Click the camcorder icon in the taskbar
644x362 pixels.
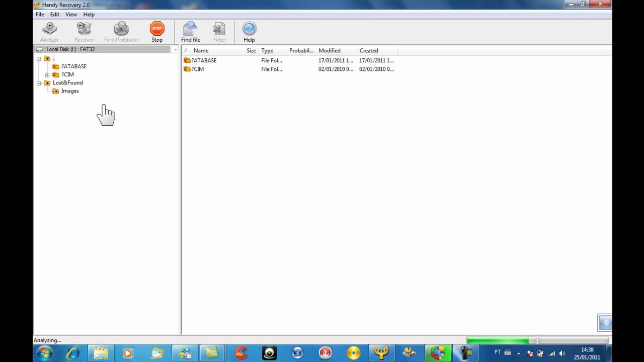(466, 353)
